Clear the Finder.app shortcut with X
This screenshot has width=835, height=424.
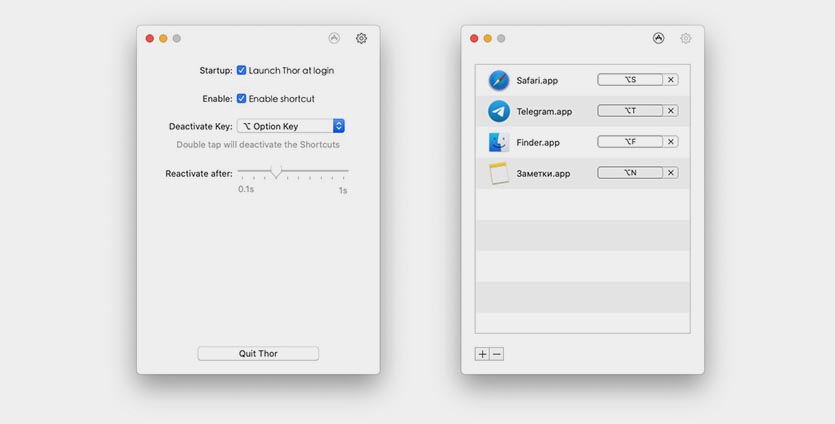coord(670,142)
